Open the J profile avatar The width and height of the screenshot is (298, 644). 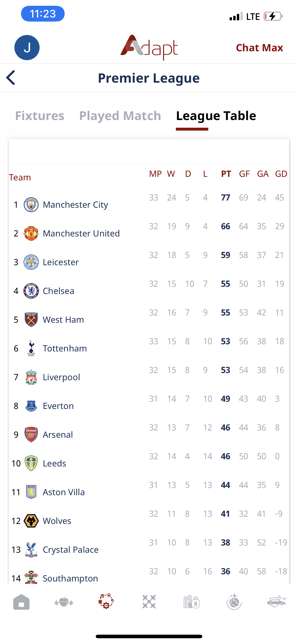(27, 47)
